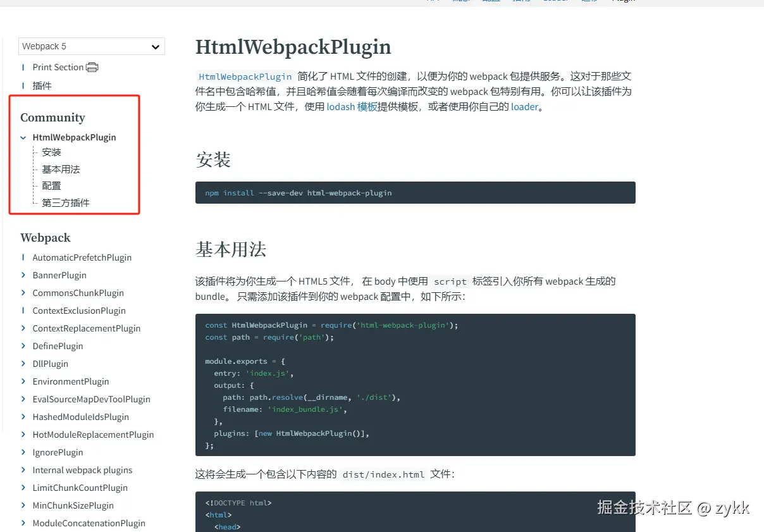Expand the ContextReplacementPlugin chevron
Screen dimensions: 764x532
point(23,328)
